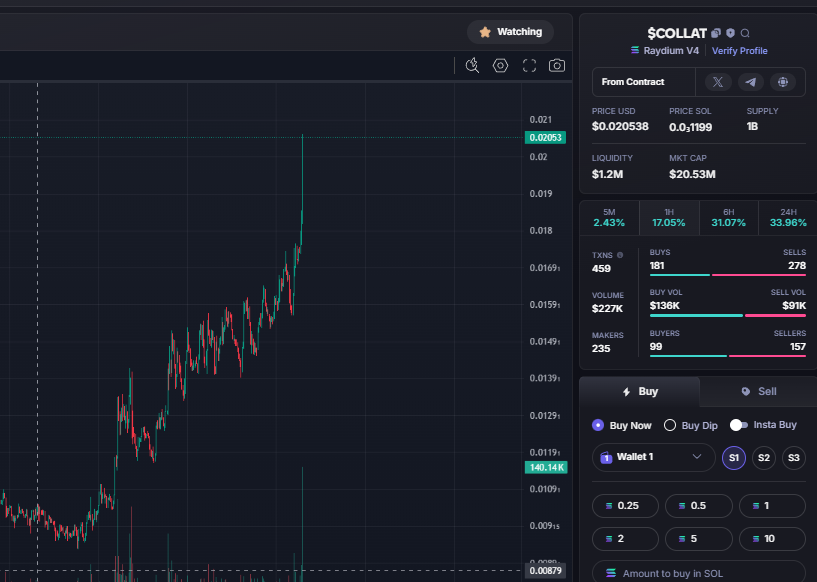
Task: Open the Telegram icon
Action: pyautogui.click(x=750, y=82)
